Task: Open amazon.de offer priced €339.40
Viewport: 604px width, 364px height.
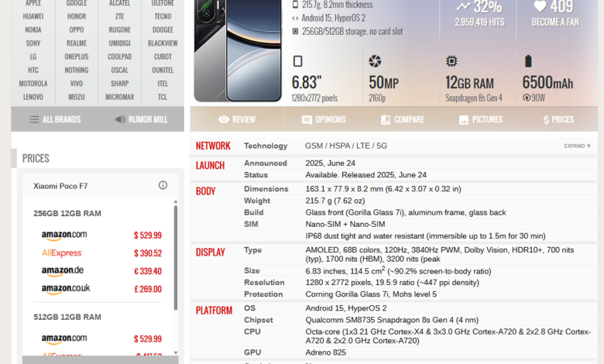Action: [63, 271]
